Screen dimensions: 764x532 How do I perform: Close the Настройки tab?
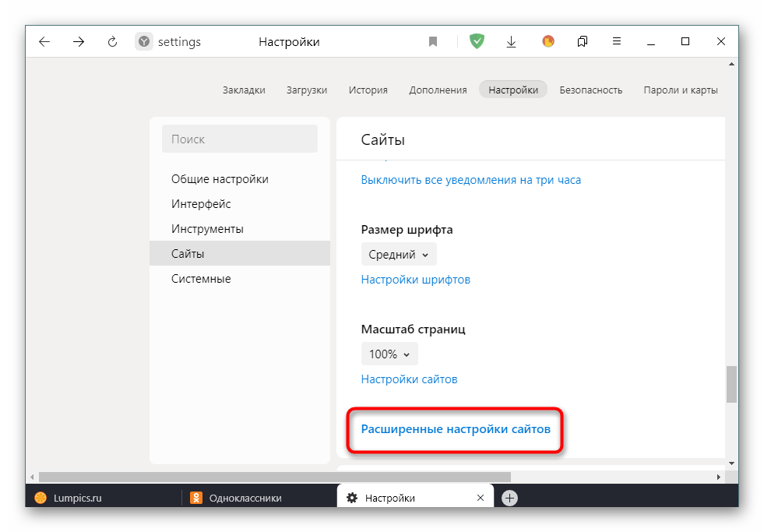click(x=481, y=498)
